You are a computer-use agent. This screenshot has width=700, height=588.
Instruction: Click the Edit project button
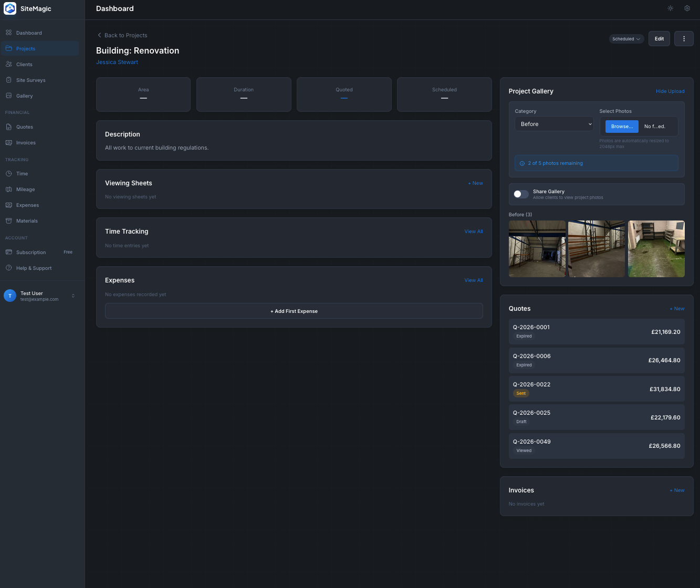[x=659, y=38]
